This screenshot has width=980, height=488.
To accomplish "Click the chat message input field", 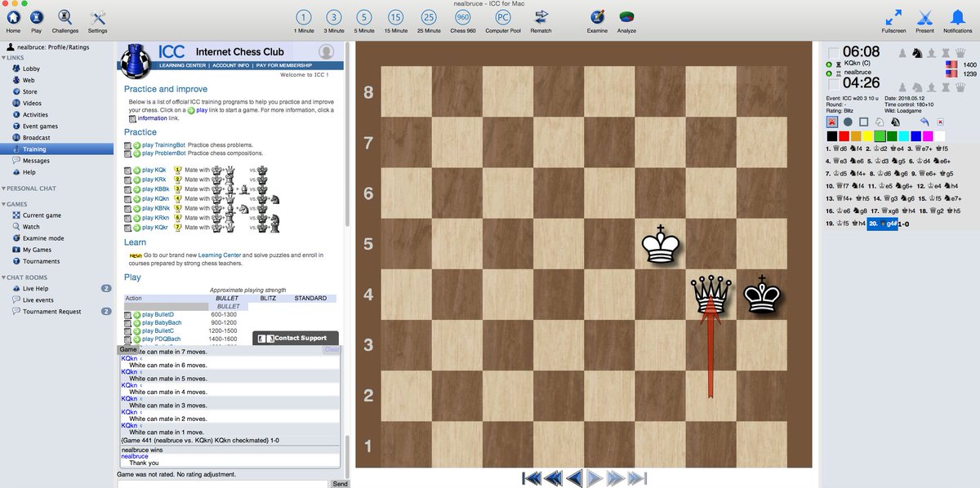I will tap(223, 484).
